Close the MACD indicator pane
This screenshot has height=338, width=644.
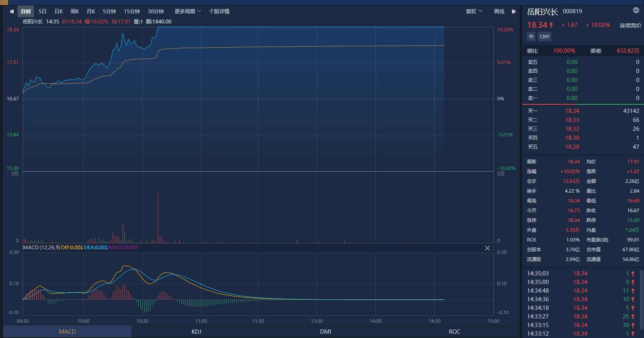pyautogui.click(x=487, y=248)
